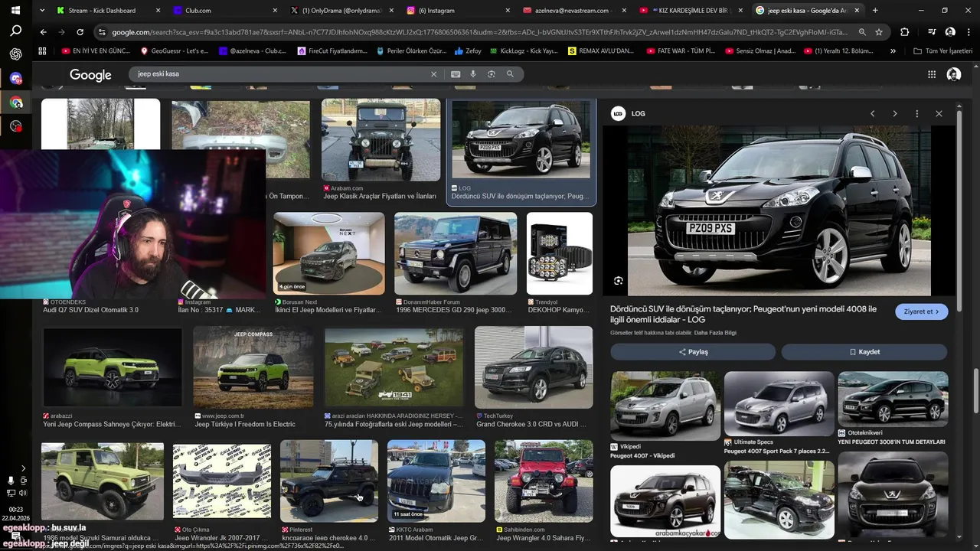The image size is (980, 551).
Task: Search inside the Peugeot image with the Lens icon
Action: (x=618, y=281)
